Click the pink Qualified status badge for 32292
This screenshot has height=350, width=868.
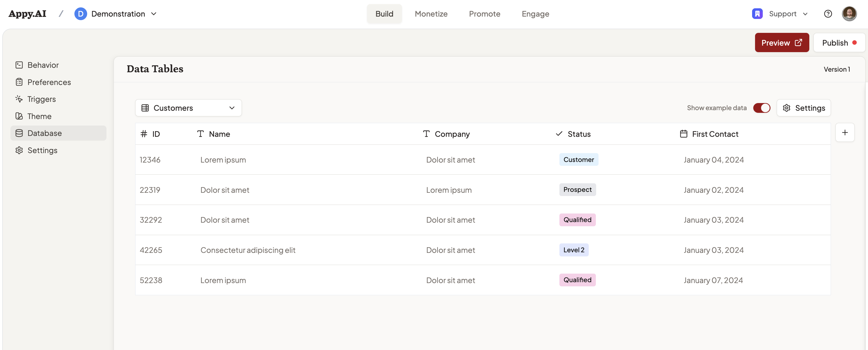(x=577, y=220)
